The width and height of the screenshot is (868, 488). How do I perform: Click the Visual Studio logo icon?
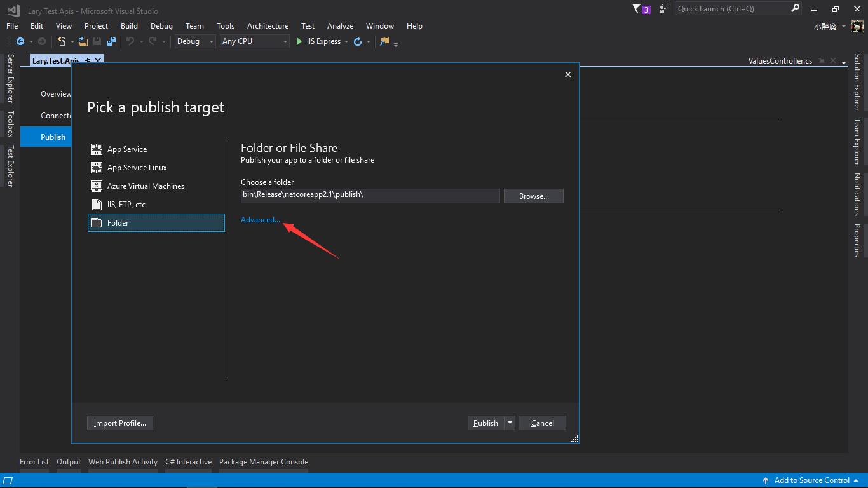[x=14, y=11]
